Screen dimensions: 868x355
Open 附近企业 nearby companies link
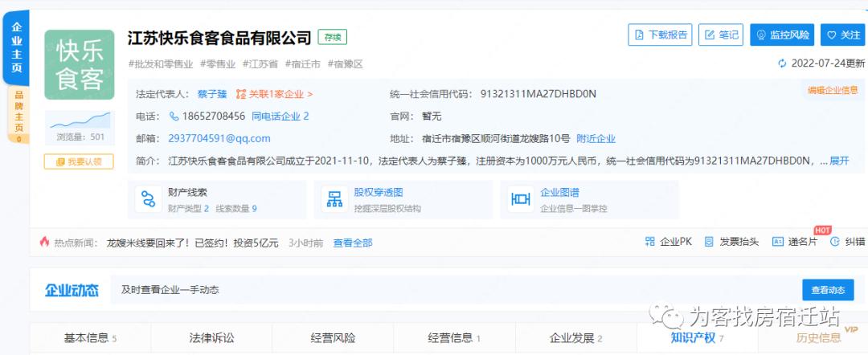coord(596,138)
